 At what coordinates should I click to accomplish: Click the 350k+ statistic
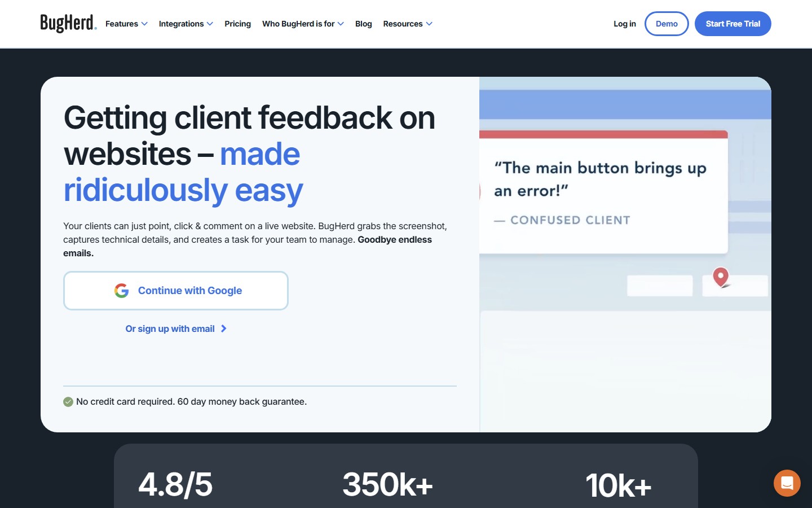click(x=388, y=484)
